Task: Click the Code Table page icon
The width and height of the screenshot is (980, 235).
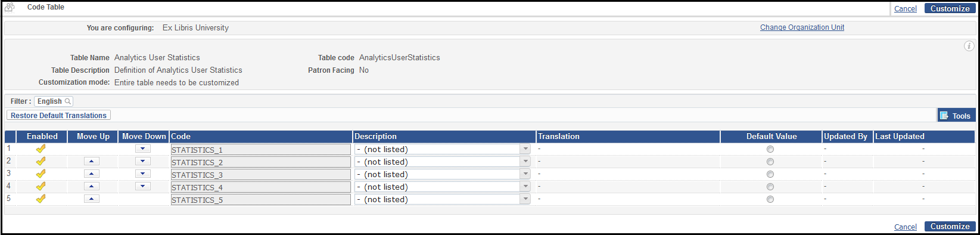Action: point(10,7)
